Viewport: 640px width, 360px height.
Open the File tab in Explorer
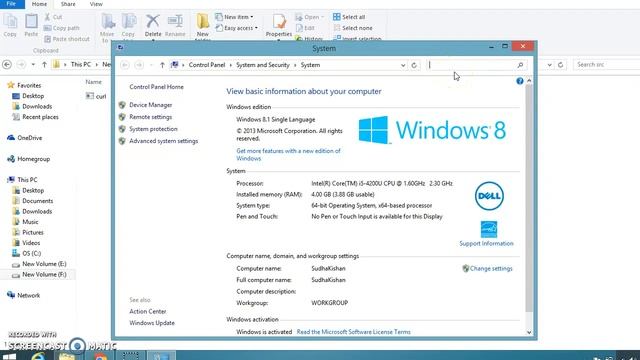12,4
